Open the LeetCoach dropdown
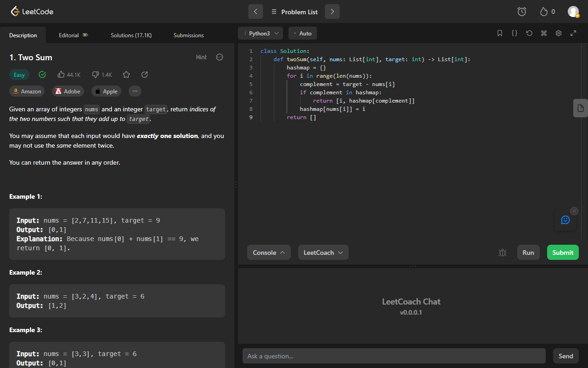Image resolution: width=588 pixels, height=368 pixels. coord(323,253)
